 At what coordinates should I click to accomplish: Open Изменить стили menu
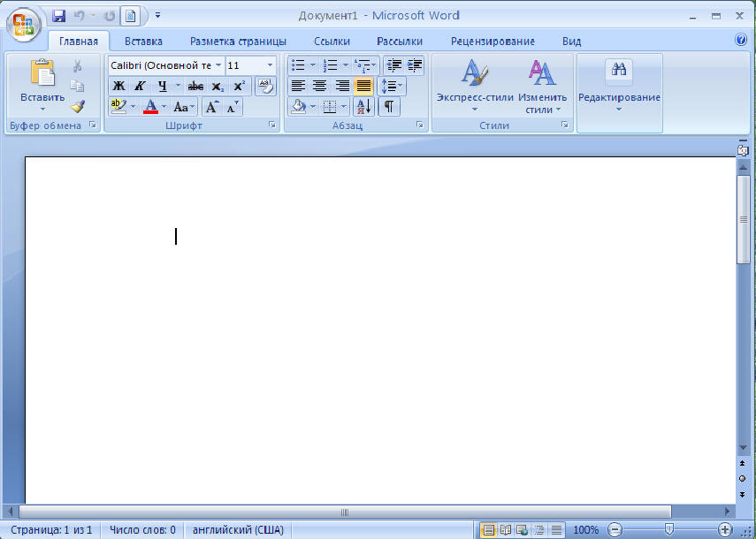point(542,85)
